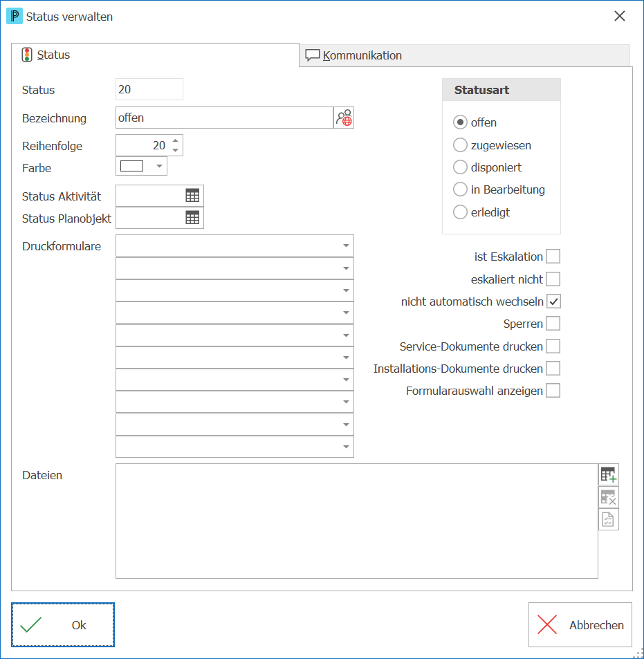Remove the selected file from Dateien
Screen dimensions: 644x659
(x=608, y=497)
